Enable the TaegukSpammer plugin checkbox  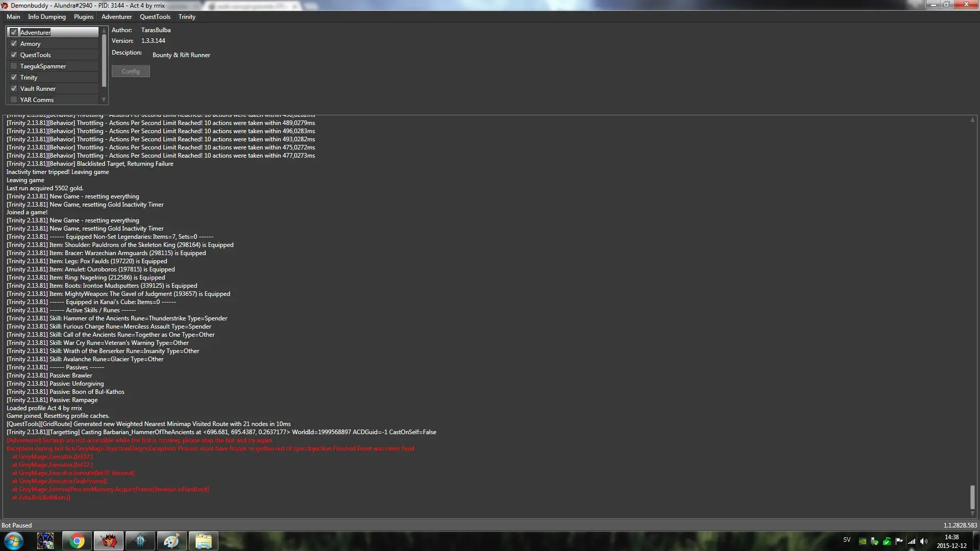14,66
